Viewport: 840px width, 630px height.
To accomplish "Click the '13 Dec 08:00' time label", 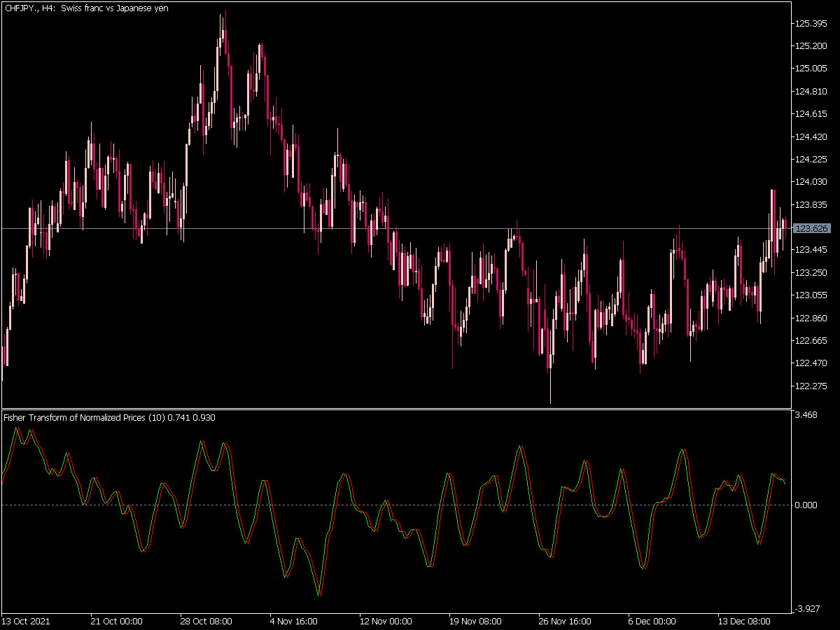I will point(744,622).
